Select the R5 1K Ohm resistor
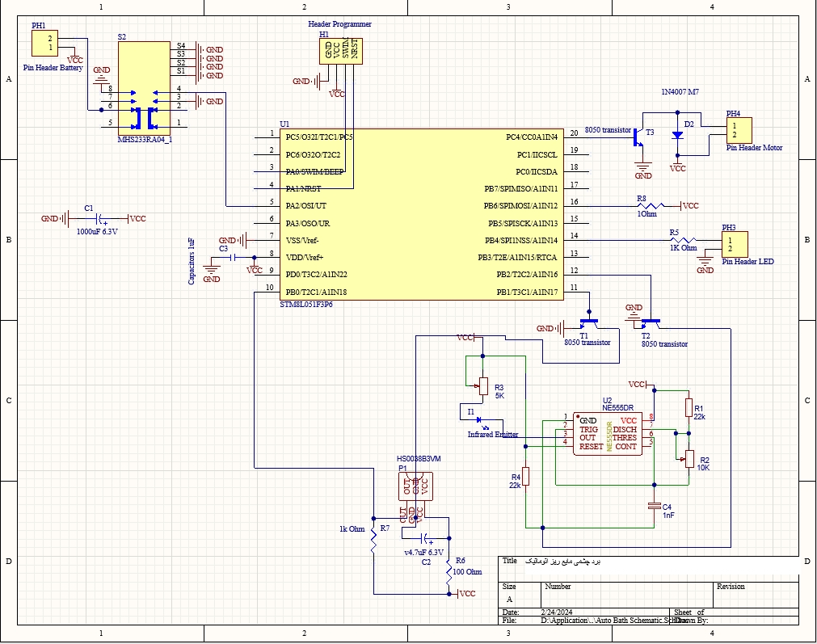This screenshot has height=644, width=817. tap(684, 241)
